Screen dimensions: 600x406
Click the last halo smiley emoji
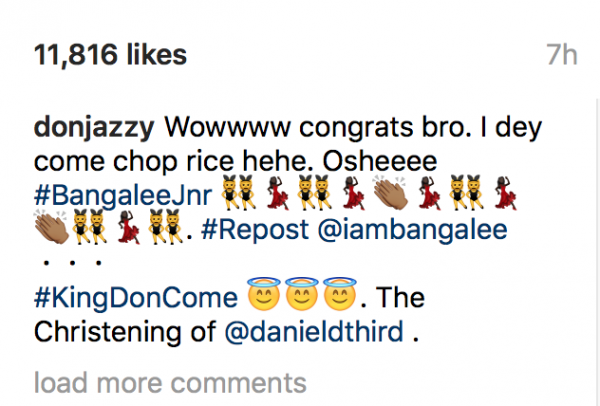tap(336, 298)
